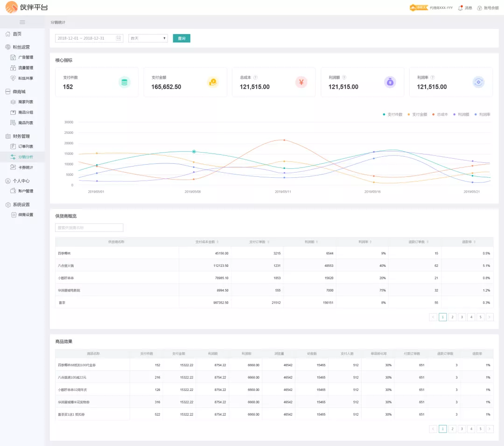Toggle 总成本 series in chart legend

pyautogui.click(x=440, y=114)
